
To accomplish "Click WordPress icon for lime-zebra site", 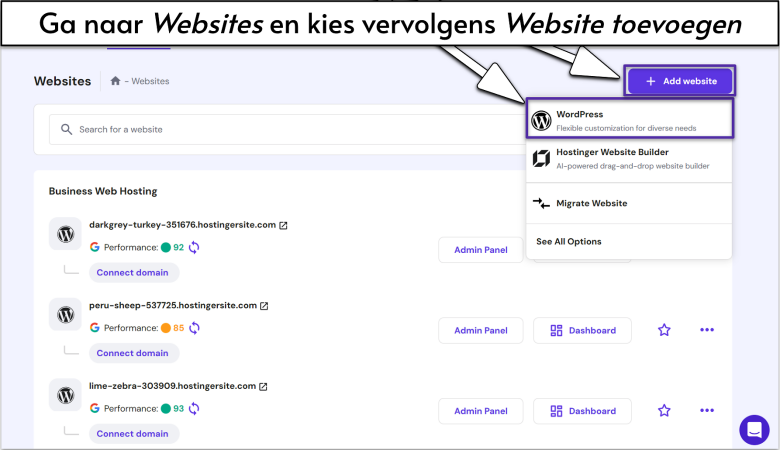I will click(65, 395).
